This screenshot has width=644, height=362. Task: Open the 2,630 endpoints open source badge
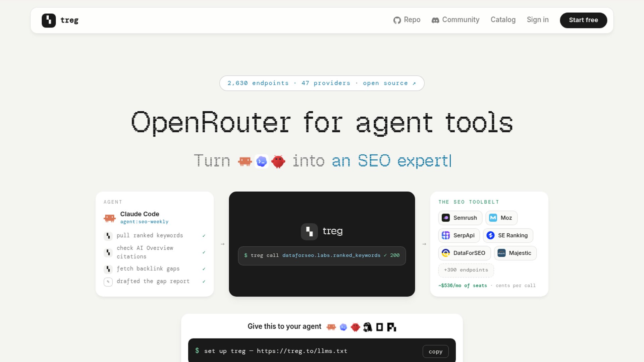tap(322, 83)
